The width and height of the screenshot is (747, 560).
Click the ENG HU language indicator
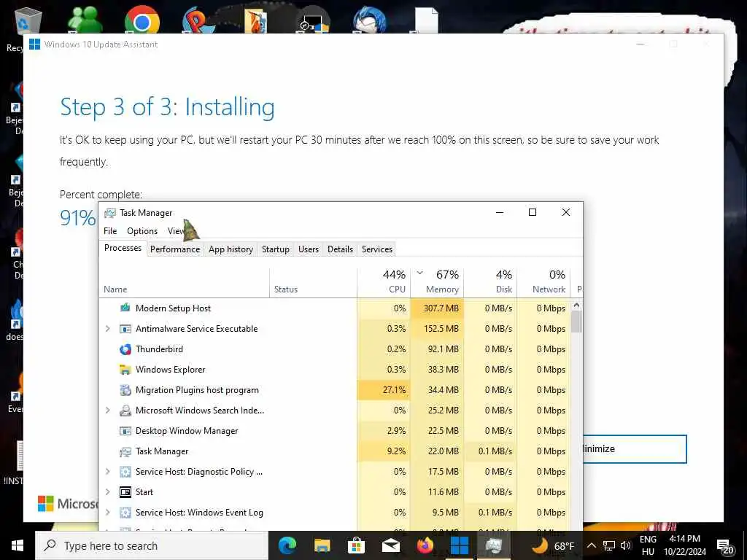click(648, 545)
